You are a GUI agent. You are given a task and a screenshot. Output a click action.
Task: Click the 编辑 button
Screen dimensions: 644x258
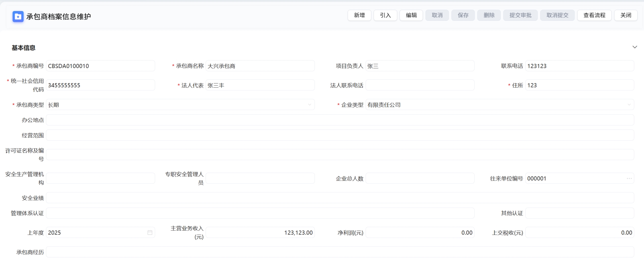point(411,15)
